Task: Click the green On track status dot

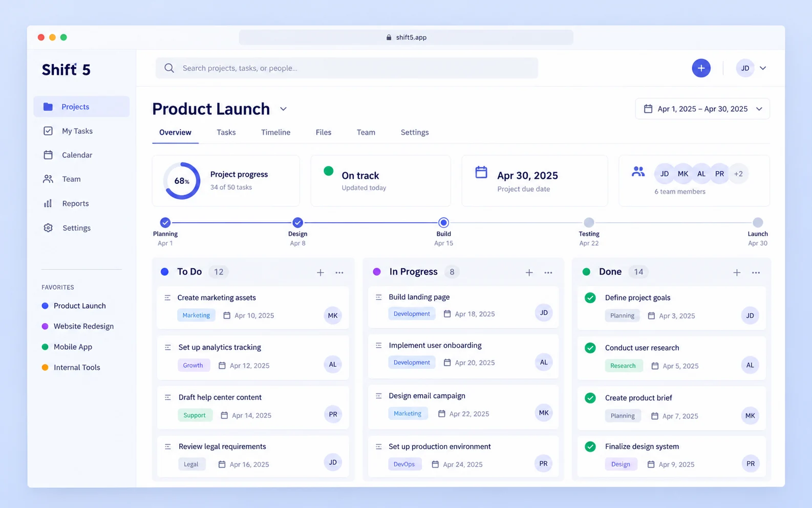Action: (x=329, y=171)
